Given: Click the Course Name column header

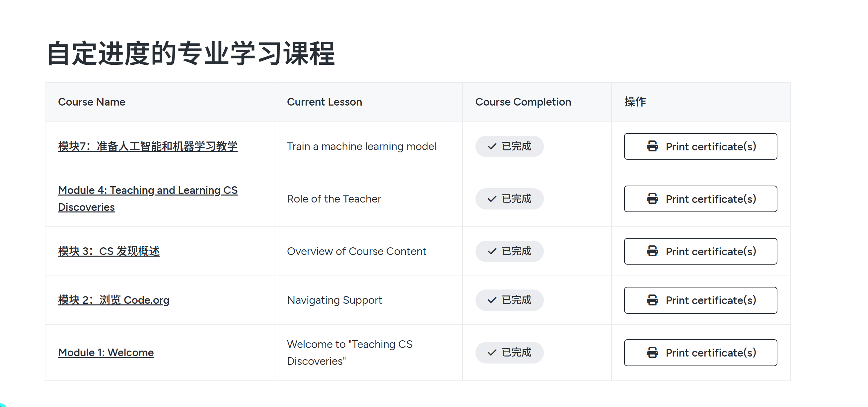Looking at the screenshot, I should point(92,102).
